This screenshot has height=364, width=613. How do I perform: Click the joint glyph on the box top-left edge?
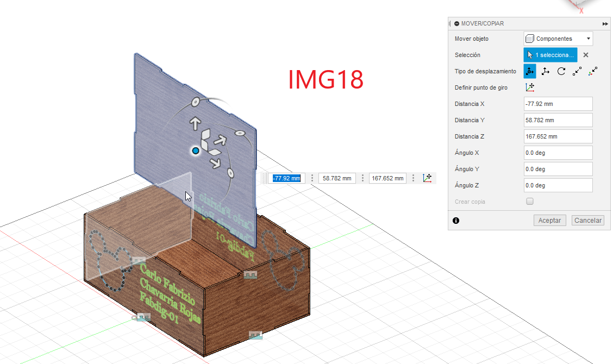click(x=139, y=260)
